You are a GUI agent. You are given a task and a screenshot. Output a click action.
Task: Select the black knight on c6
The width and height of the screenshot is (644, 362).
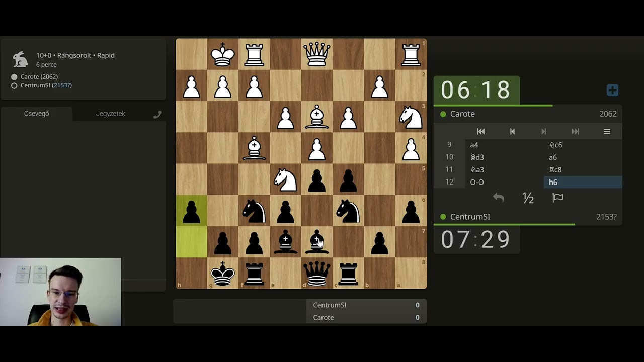[348, 211]
